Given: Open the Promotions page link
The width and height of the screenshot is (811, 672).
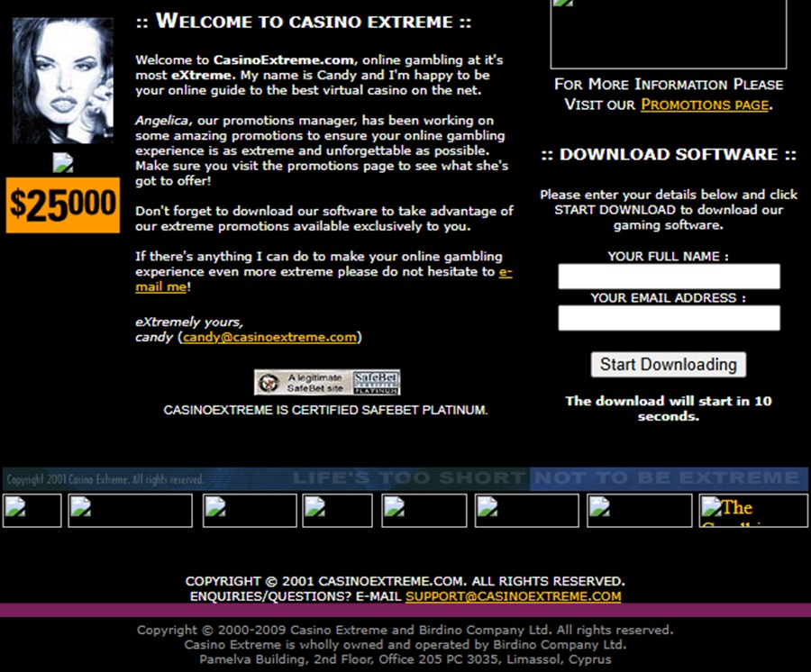Looking at the screenshot, I should [705, 104].
